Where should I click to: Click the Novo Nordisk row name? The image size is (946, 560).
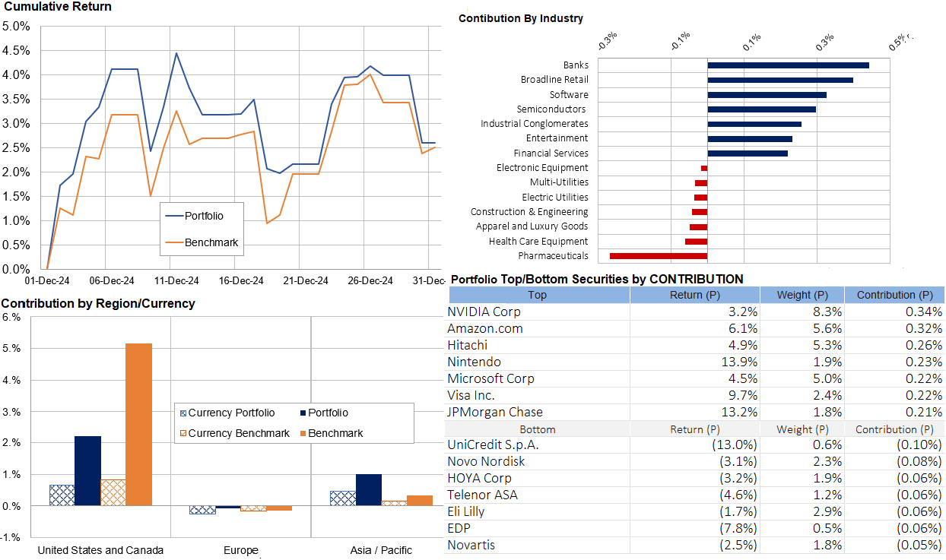486,461
